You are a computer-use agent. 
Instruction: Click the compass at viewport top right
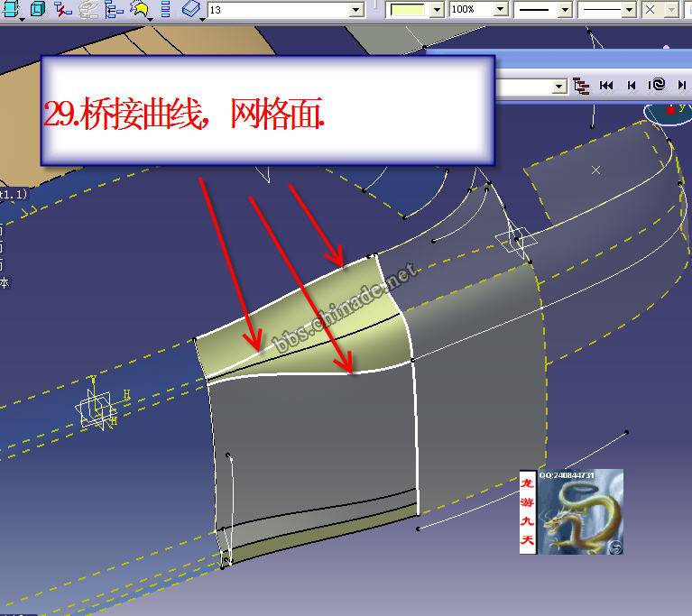(x=669, y=113)
